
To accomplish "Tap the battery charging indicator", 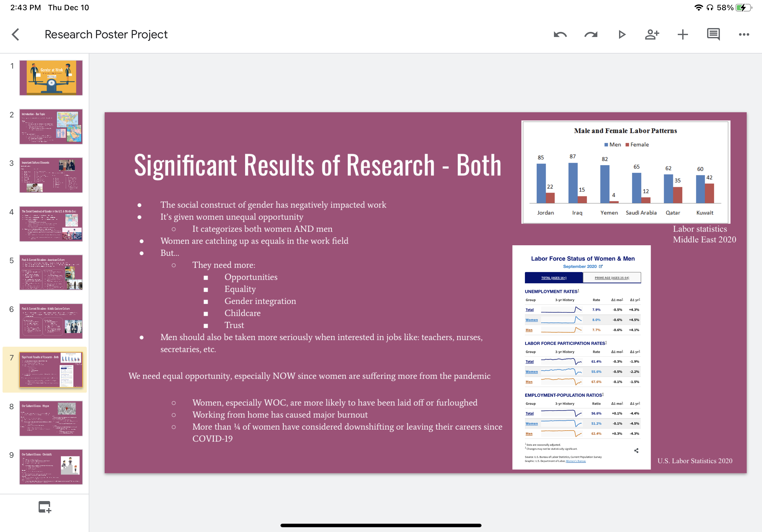I will coord(743,8).
